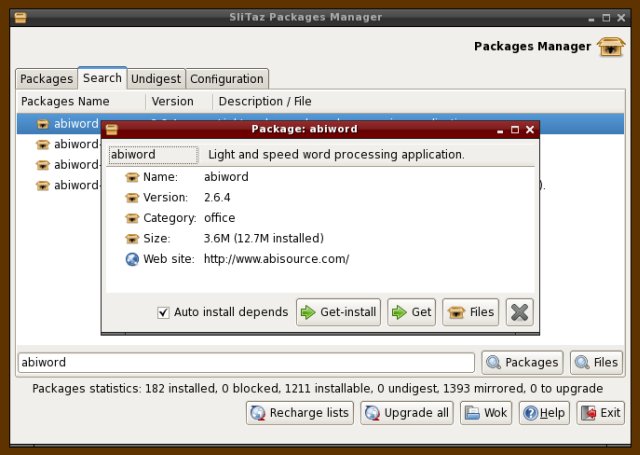Switch to the Packages tab
This screenshot has height=455, width=640.
point(46,78)
